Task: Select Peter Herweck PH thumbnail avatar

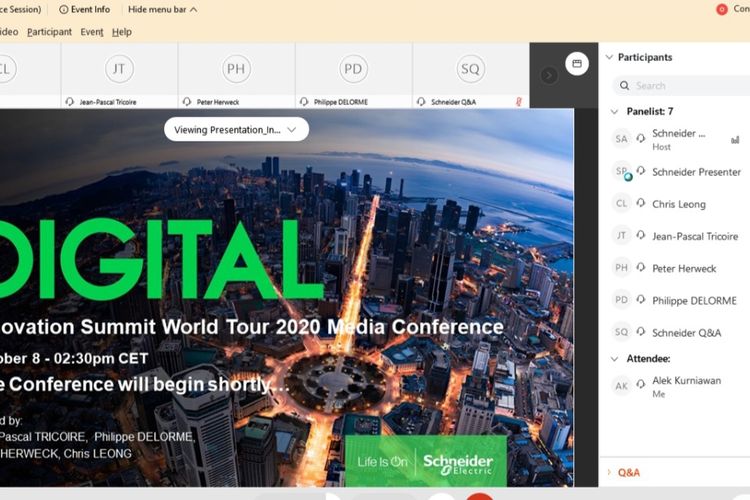Action: point(236,68)
